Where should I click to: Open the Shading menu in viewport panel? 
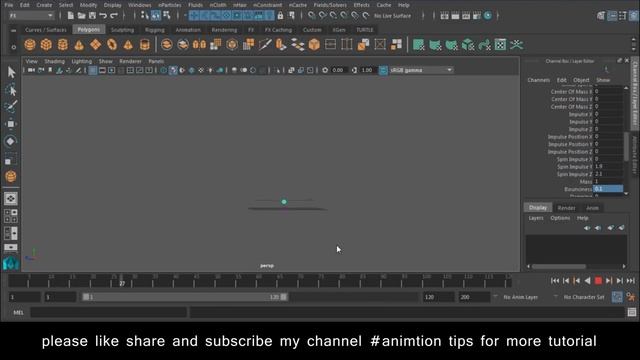[x=54, y=61]
